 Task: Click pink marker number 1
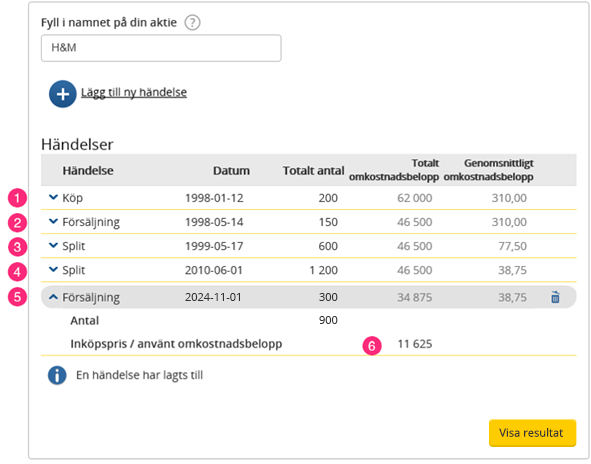(x=17, y=198)
